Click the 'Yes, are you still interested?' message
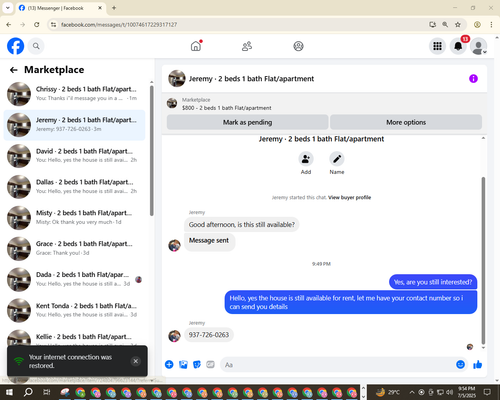This screenshot has width=500, height=400. tap(433, 282)
